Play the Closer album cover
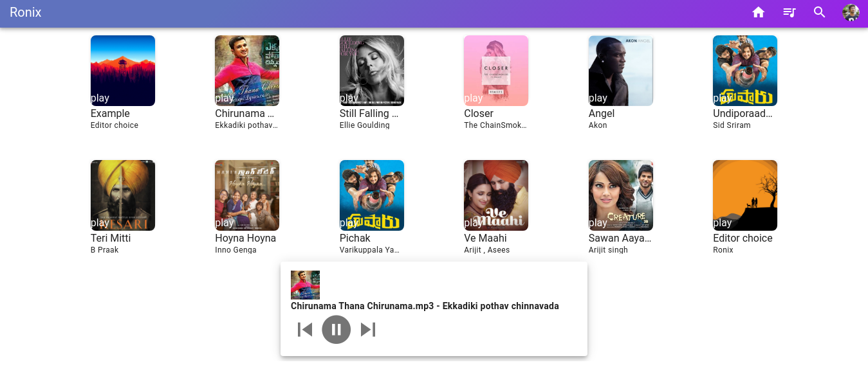This screenshot has width=868, height=367. pyautogui.click(x=495, y=70)
